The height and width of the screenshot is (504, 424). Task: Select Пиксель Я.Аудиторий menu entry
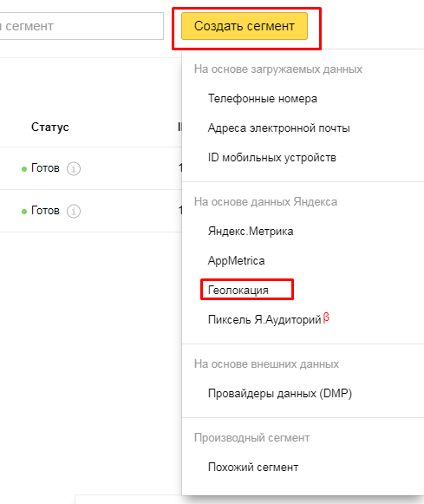coord(264,319)
